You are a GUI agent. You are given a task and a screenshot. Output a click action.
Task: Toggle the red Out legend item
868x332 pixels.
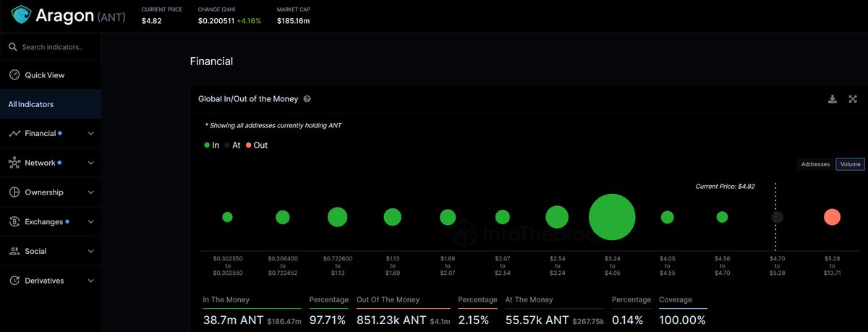pyautogui.click(x=256, y=145)
